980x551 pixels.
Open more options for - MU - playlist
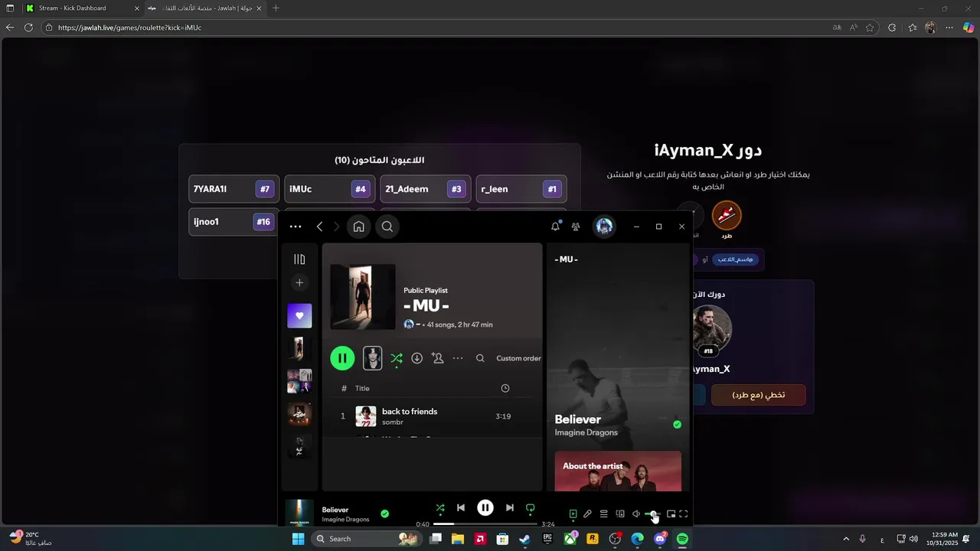pos(458,358)
